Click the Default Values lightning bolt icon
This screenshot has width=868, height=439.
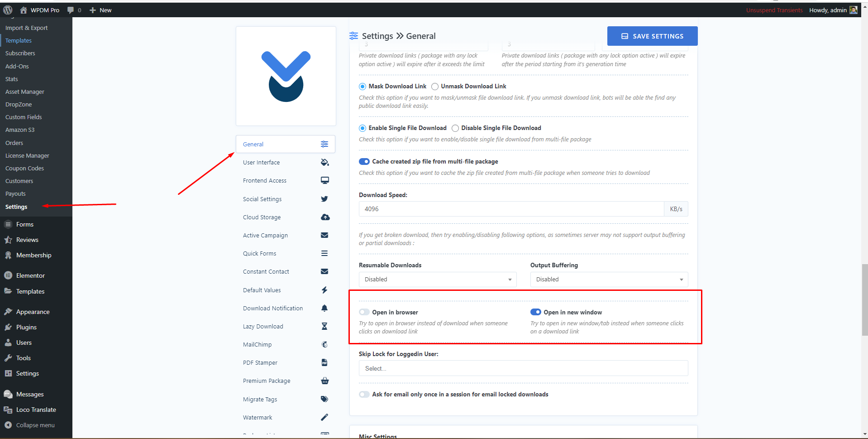click(324, 290)
